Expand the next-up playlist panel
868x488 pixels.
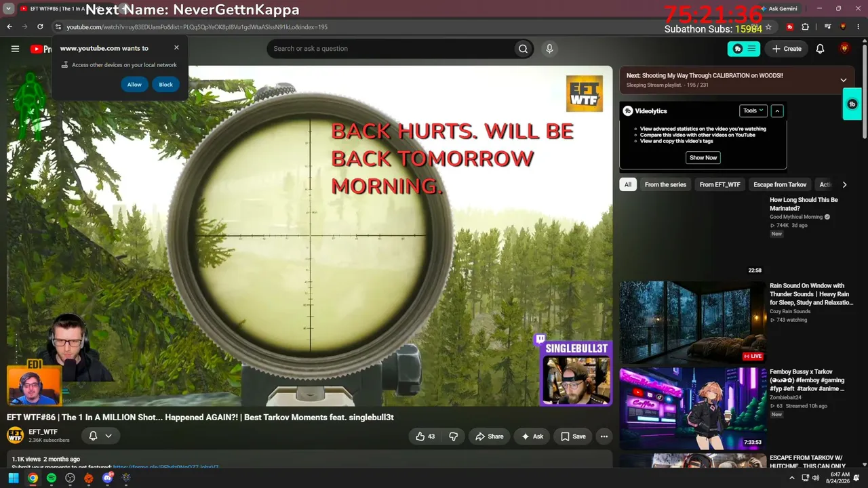844,80
